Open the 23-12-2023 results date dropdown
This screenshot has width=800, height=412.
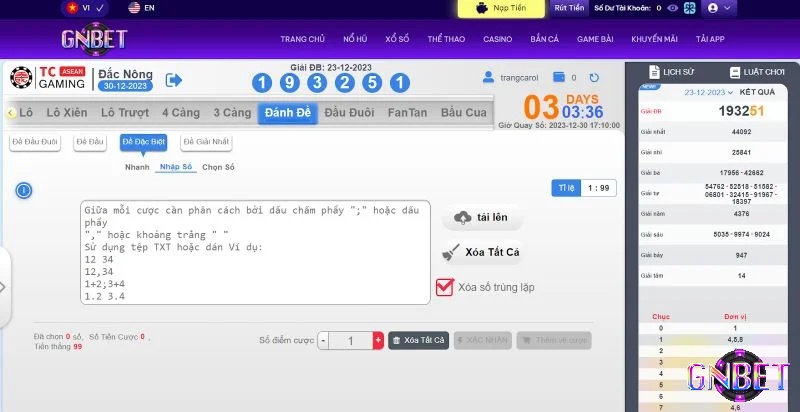pyautogui.click(x=709, y=92)
